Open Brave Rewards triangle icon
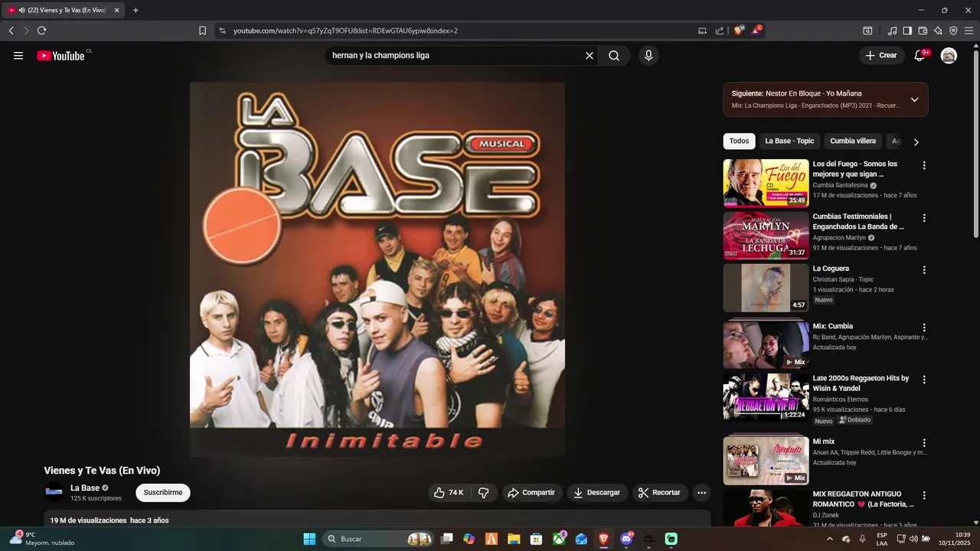 (756, 31)
